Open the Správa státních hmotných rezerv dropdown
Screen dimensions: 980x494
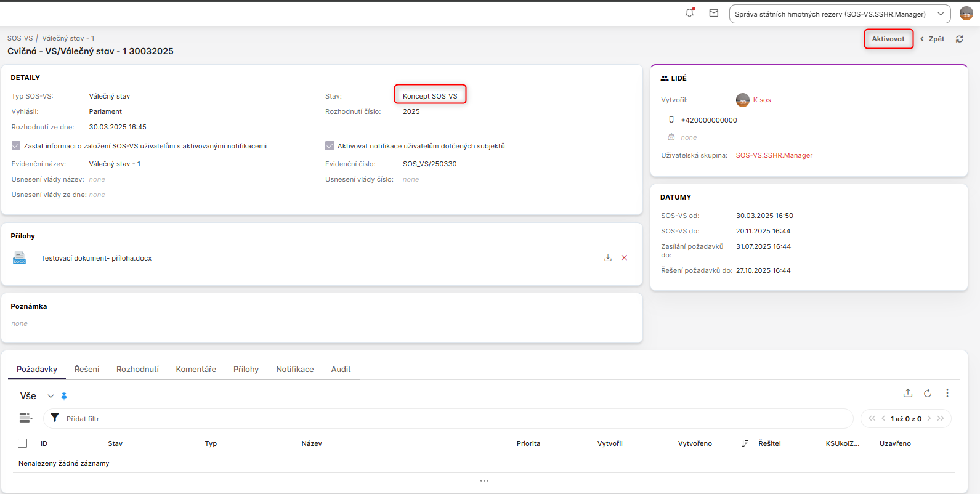point(839,14)
